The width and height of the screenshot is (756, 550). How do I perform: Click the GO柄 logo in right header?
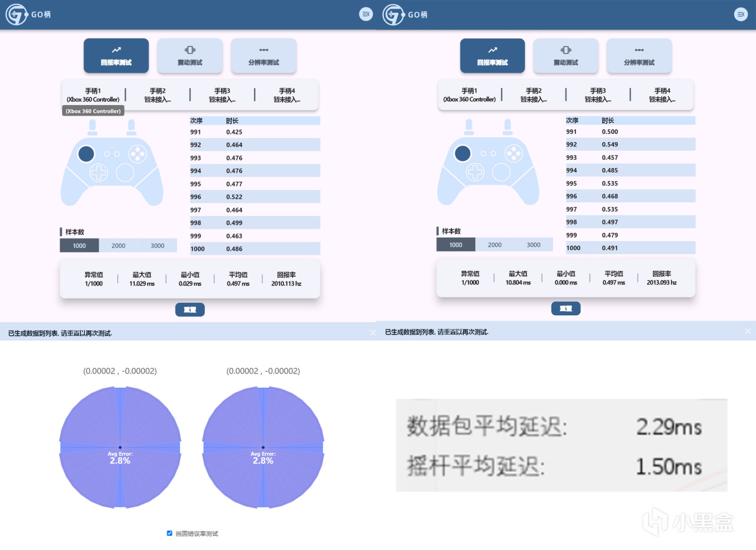405,14
